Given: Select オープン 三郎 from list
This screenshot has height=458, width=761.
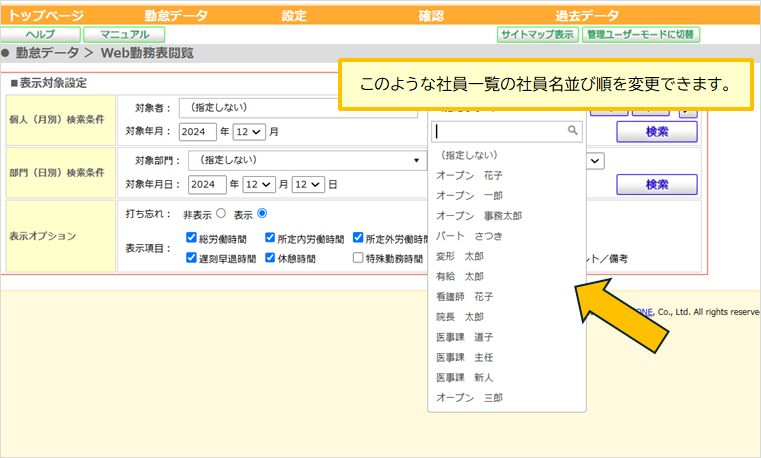Looking at the screenshot, I should tap(507, 398).
